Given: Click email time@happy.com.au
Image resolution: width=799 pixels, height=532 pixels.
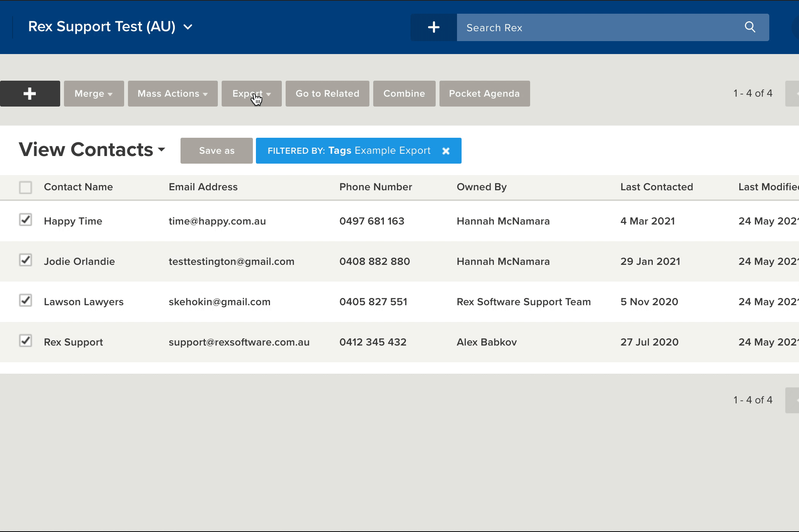Looking at the screenshot, I should coord(217,221).
